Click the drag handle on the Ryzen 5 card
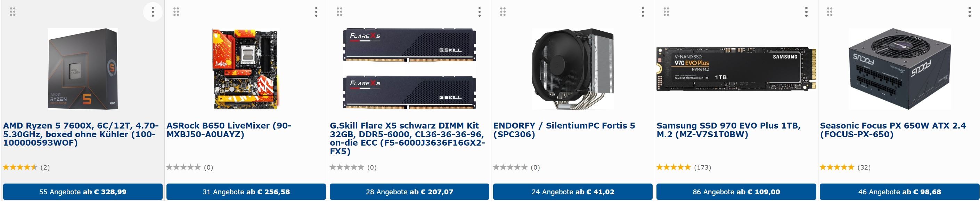 (13, 12)
